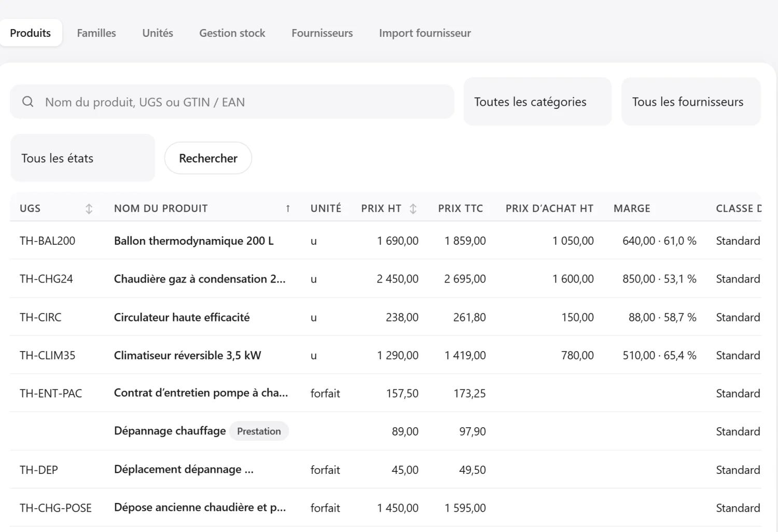Switch to the Familles tab
This screenshot has height=532, width=778.
96,33
